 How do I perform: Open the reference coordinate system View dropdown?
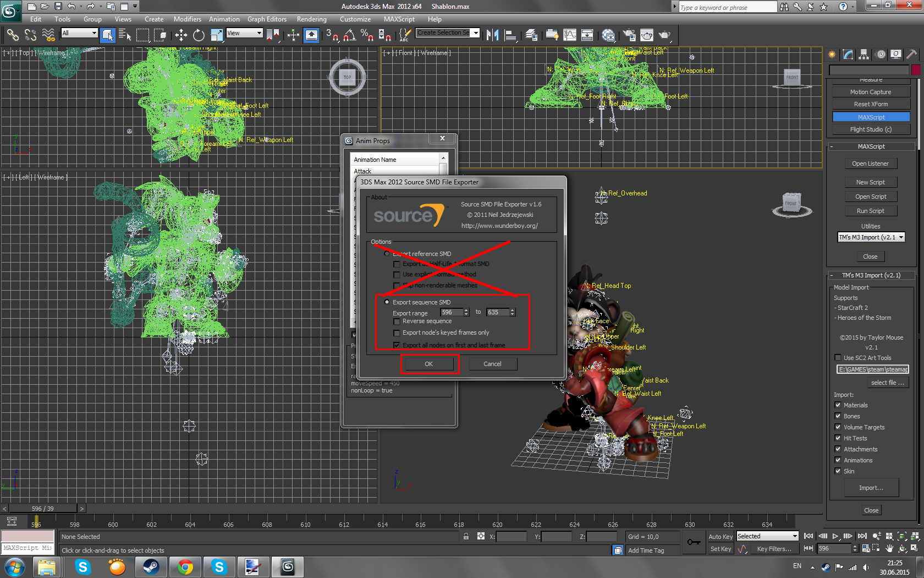coord(244,33)
